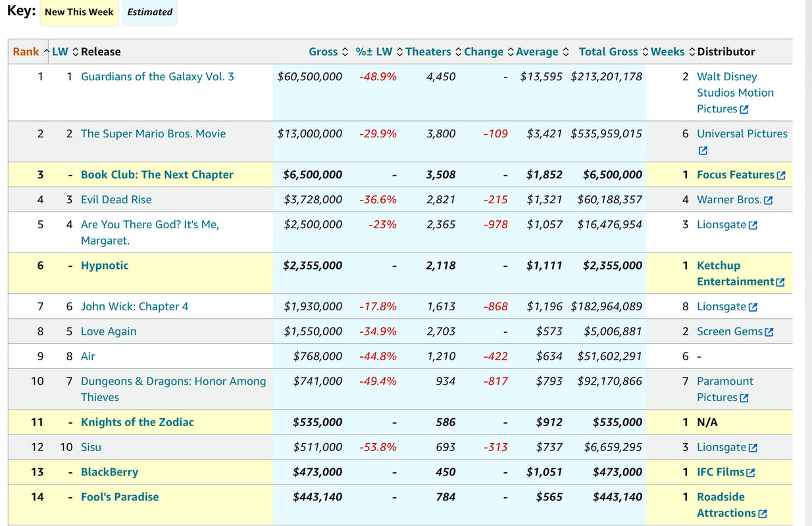Open Fool's Paradise release page
The image size is (812, 526).
click(120, 497)
